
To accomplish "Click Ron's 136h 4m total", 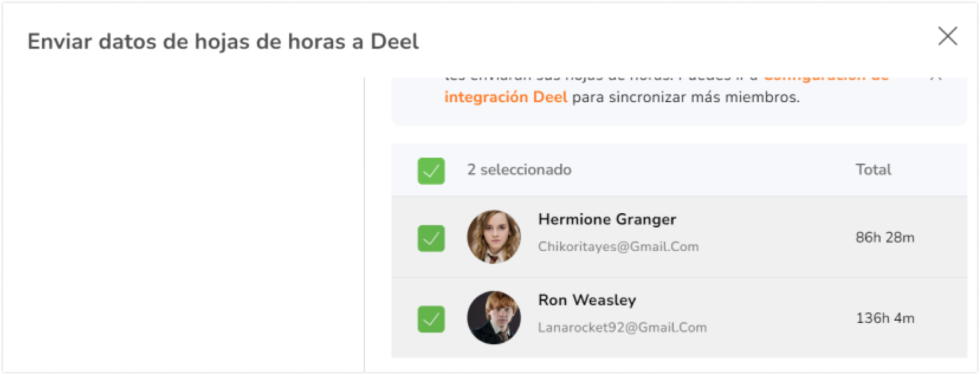I will pyautogui.click(x=885, y=318).
